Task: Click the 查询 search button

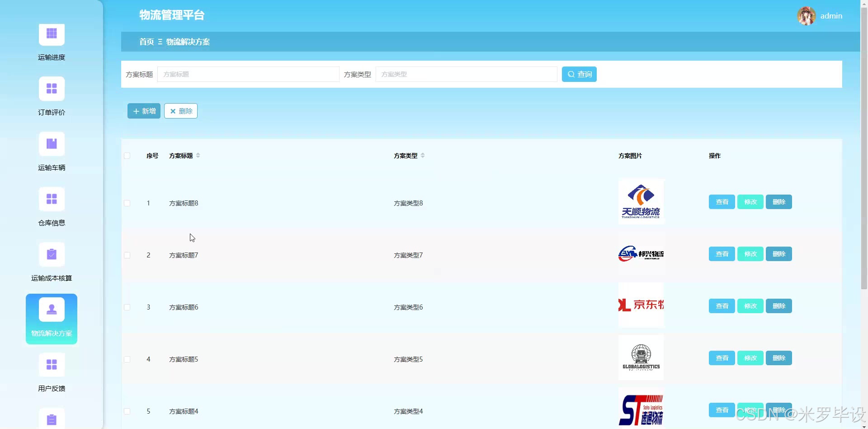Action: (579, 74)
